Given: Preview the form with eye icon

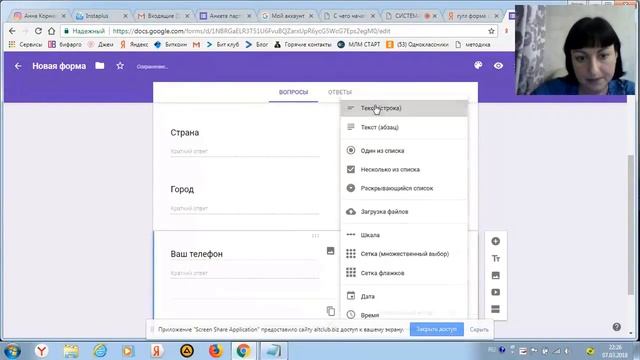Looking at the screenshot, I should [498, 65].
